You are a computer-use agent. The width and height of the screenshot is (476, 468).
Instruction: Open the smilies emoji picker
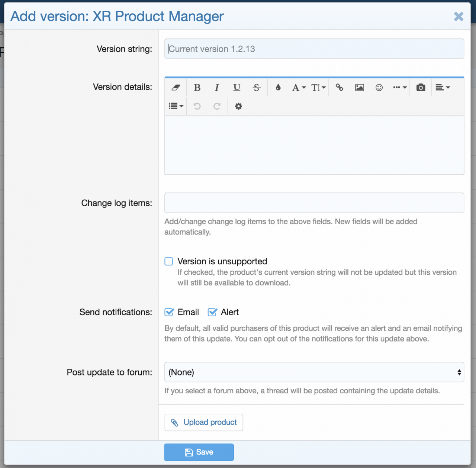tap(379, 88)
